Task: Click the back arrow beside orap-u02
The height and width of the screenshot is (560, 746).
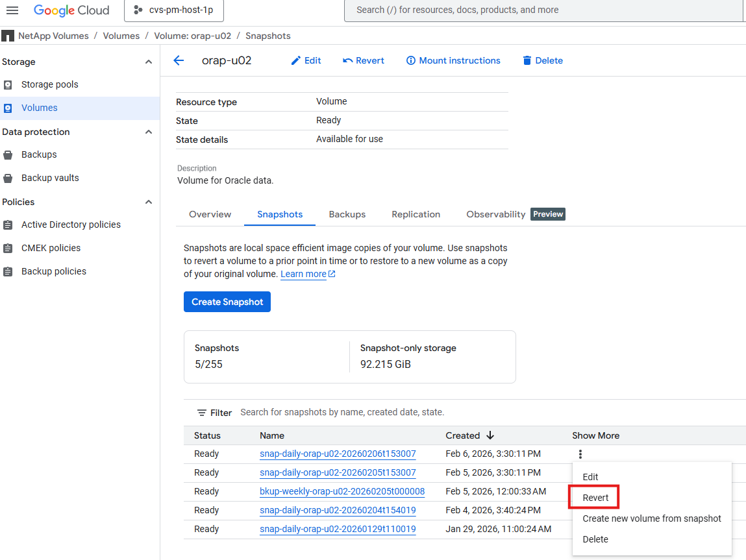Action: click(179, 60)
